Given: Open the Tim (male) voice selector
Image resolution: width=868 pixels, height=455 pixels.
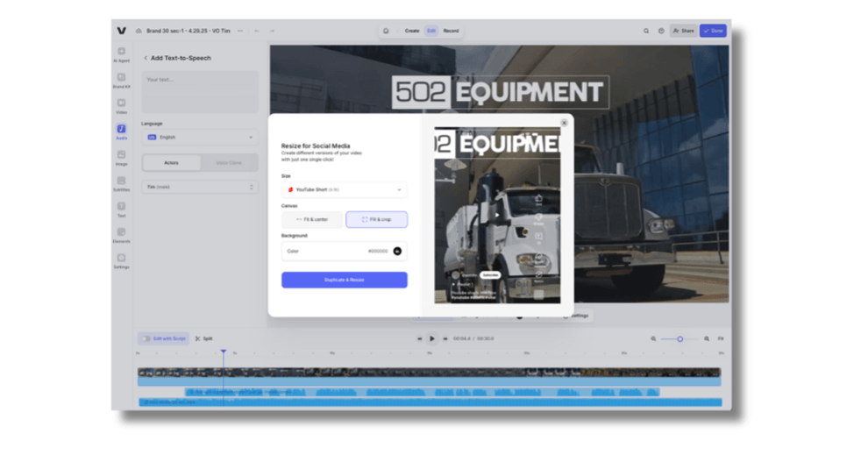Looking at the screenshot, I should point(199,187).
